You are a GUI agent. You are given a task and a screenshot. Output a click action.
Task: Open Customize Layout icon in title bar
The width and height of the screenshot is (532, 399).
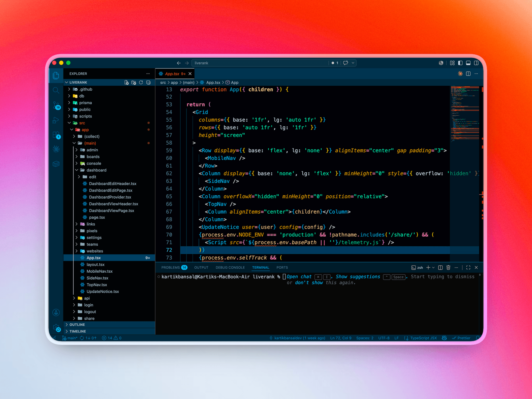pos(452,63)
